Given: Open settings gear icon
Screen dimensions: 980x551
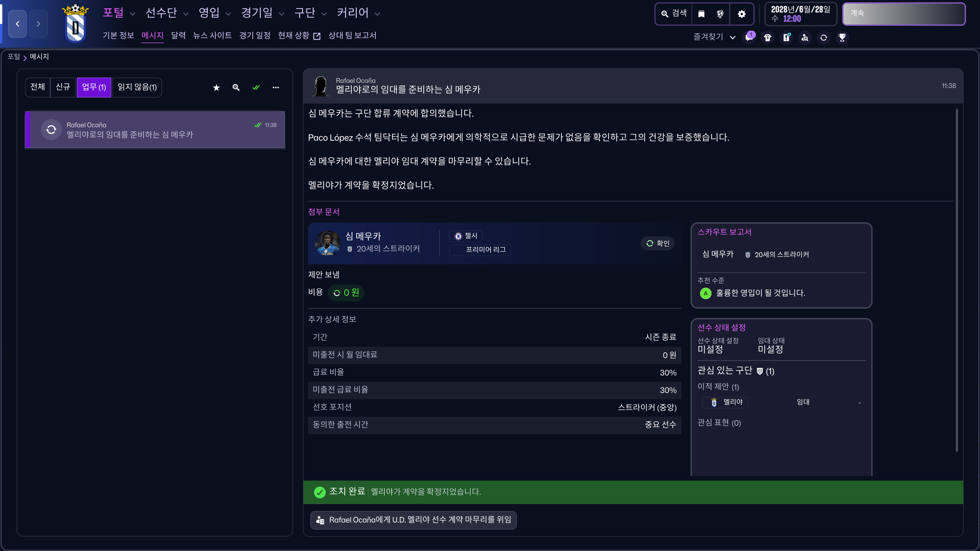Looking at the screenshot, I should pyautogui.click(x=741, y=14).
